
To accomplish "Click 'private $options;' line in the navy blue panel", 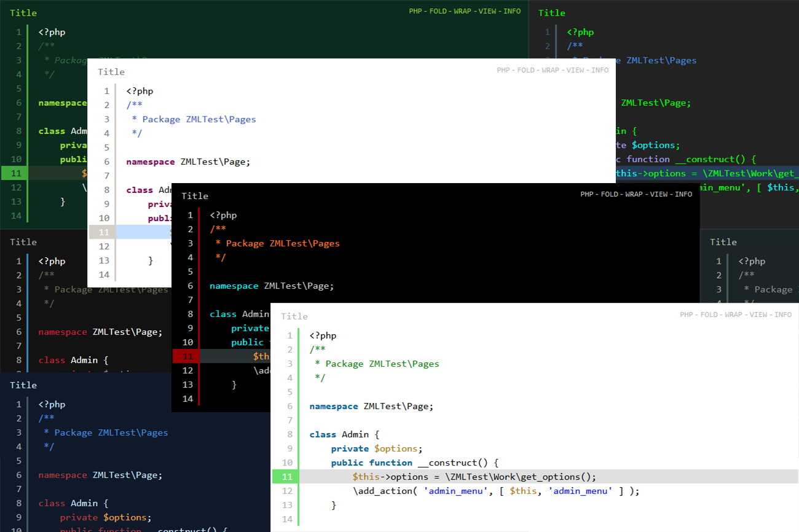I will point(105,517).
